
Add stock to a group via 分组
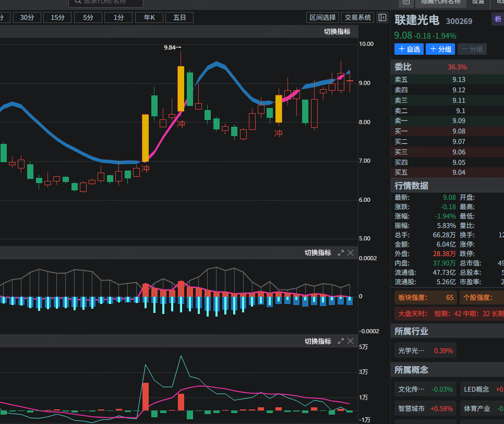440,49
